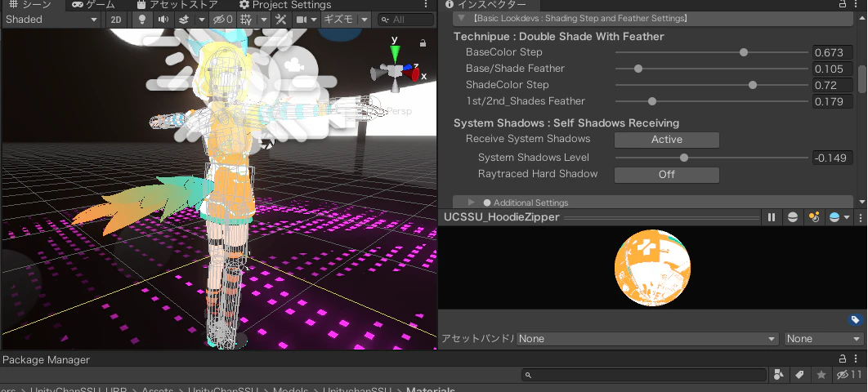Open the Project Settings tab
Image resolution: width=868 pixels, height=392 pixels.
tap(285, 5)
